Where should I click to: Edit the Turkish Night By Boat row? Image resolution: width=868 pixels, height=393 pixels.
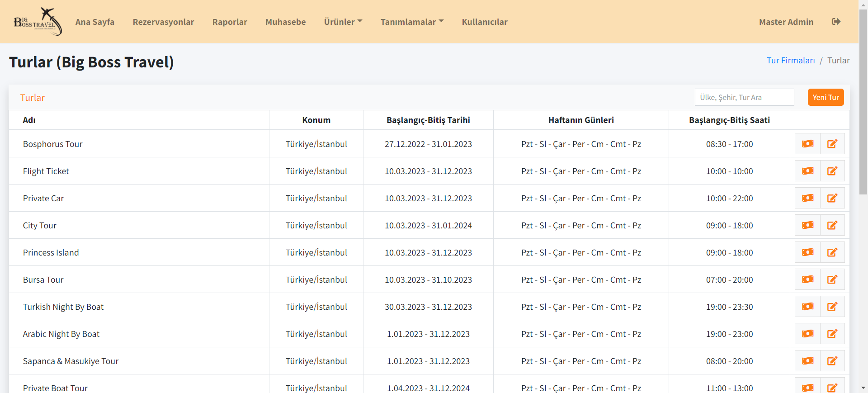(x=832, y=307)
